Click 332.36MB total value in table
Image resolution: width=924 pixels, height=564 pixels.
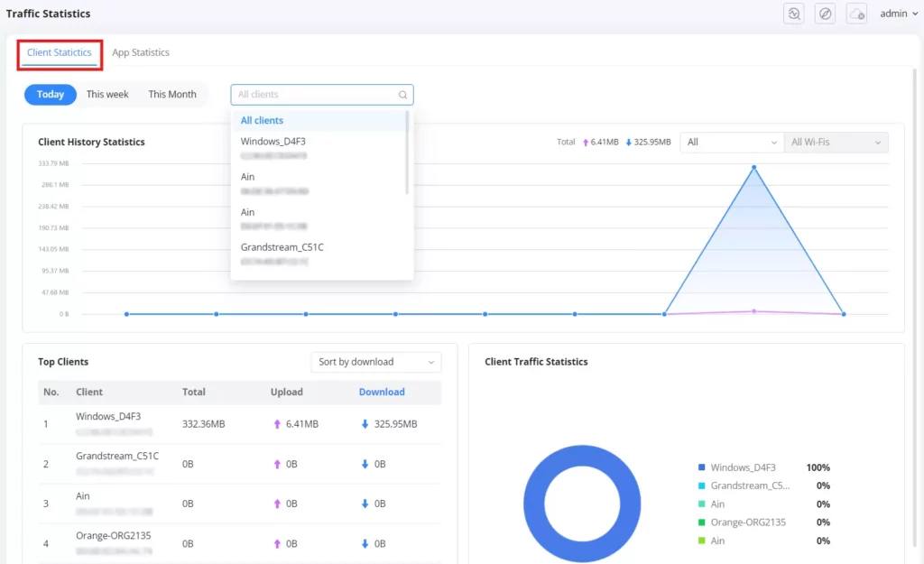(x=203, y=424)
